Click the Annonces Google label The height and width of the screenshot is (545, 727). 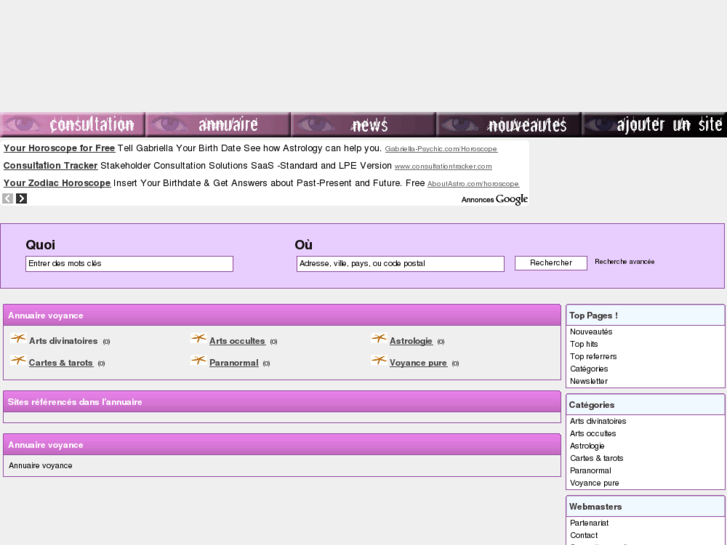[x=494, y=199]
